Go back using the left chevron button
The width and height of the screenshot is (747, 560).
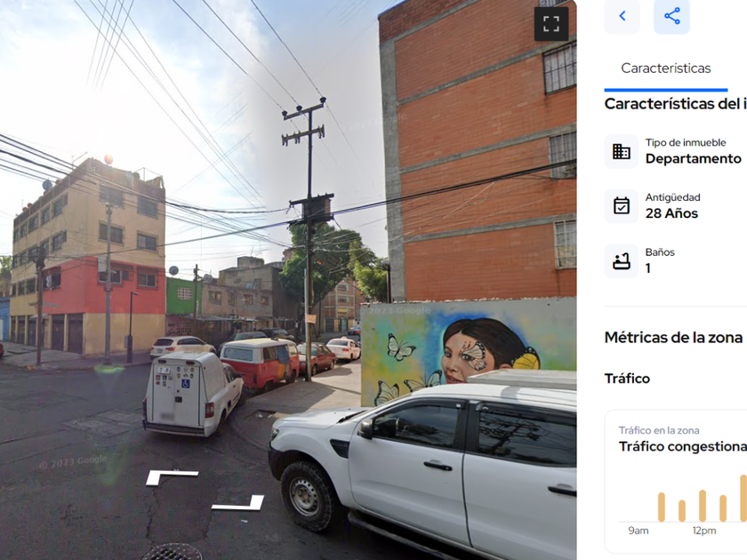622,16
